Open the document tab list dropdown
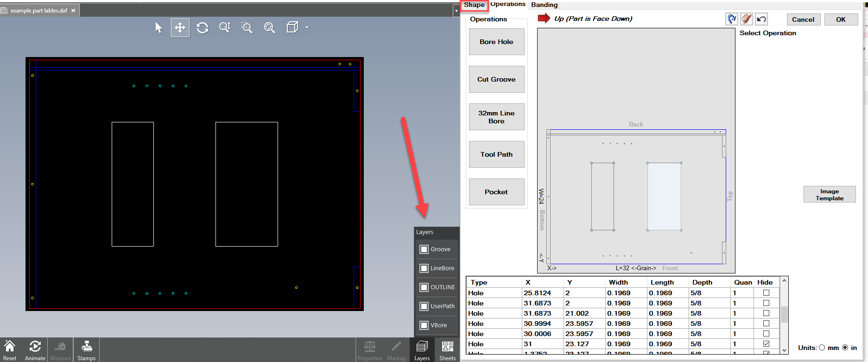868x362 pixels. (x=456, y=11)
